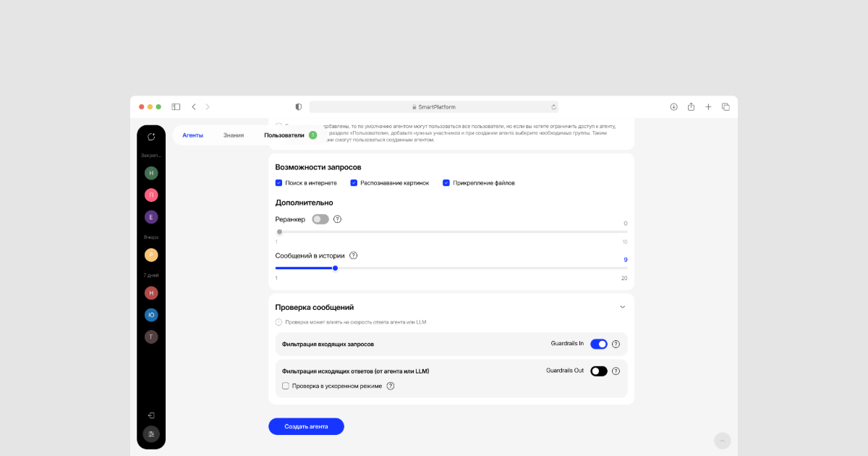This screenshot has width=868, height=456.
Task: Collapse the Проверка сообщений section chevron
Action: (622, 307)
